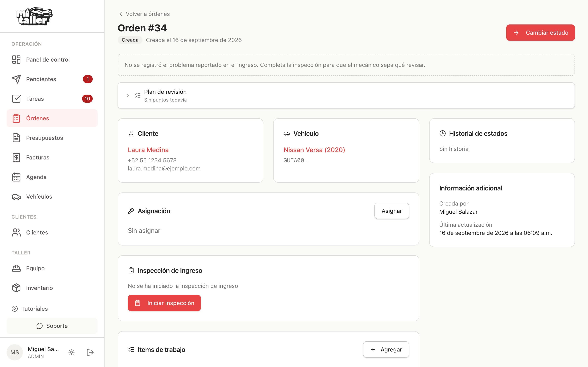Open Vehículos via the car icon
The height and width of the screenshot is (367, 588).
pyautogui.click(x=16, y=197)
